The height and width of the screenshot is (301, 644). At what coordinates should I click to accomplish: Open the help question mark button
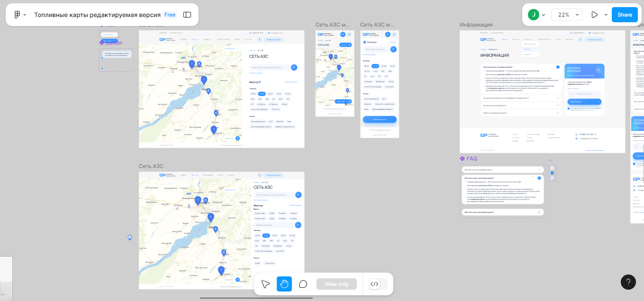click(x=628, y=282)
